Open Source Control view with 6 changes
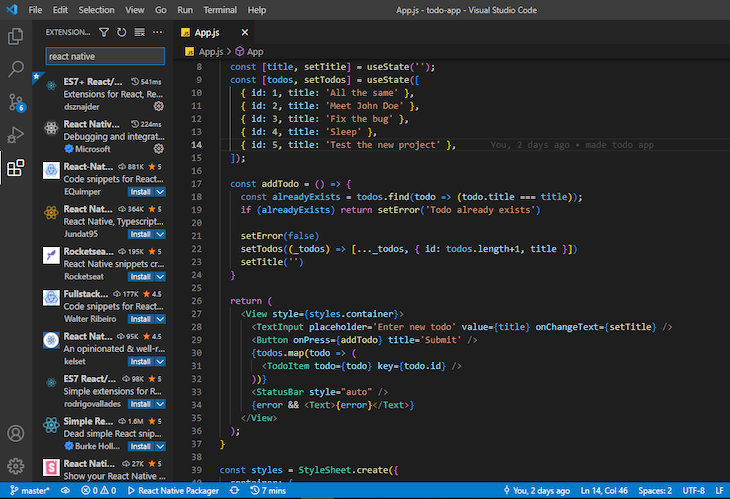Screen dimensions: 730x499 pyautogui.click(x=16, y=102)
